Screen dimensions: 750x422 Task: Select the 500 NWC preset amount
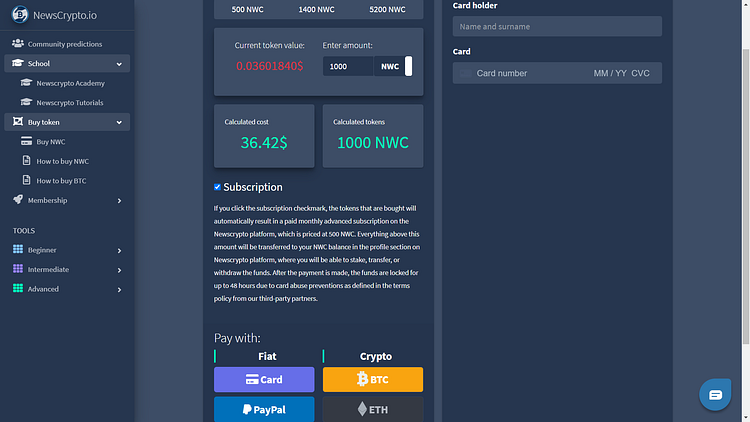[x=247, y=9]
